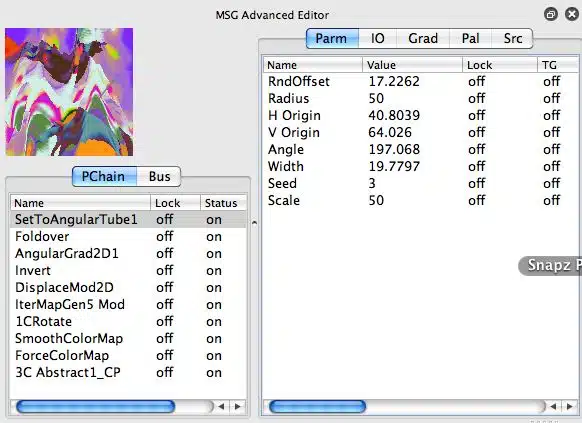The height and width of the screenshot is (423, 582).
Task: Open the IO tab
Action: 378,39
